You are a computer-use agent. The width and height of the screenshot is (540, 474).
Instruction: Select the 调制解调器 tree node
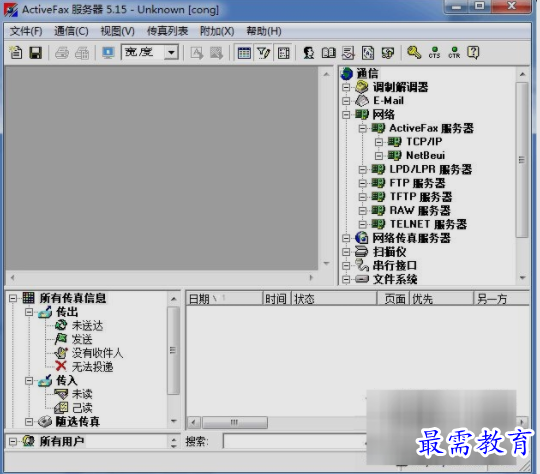click(x=400, y=87)
